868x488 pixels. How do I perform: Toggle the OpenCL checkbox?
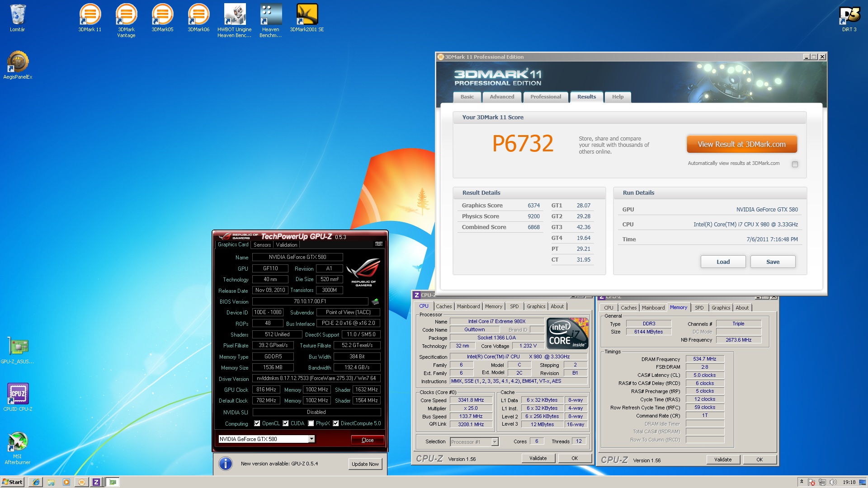click(x=257, y=423)
